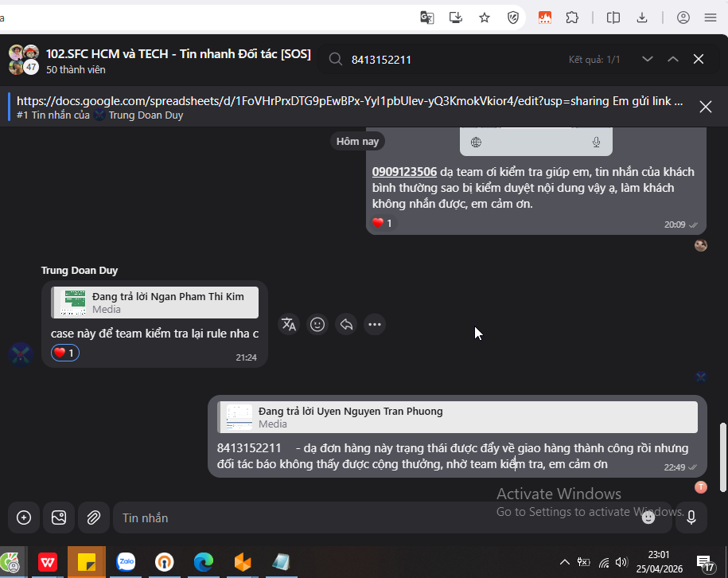Click the microphone icon in image preview

click(x=596, y=143)
